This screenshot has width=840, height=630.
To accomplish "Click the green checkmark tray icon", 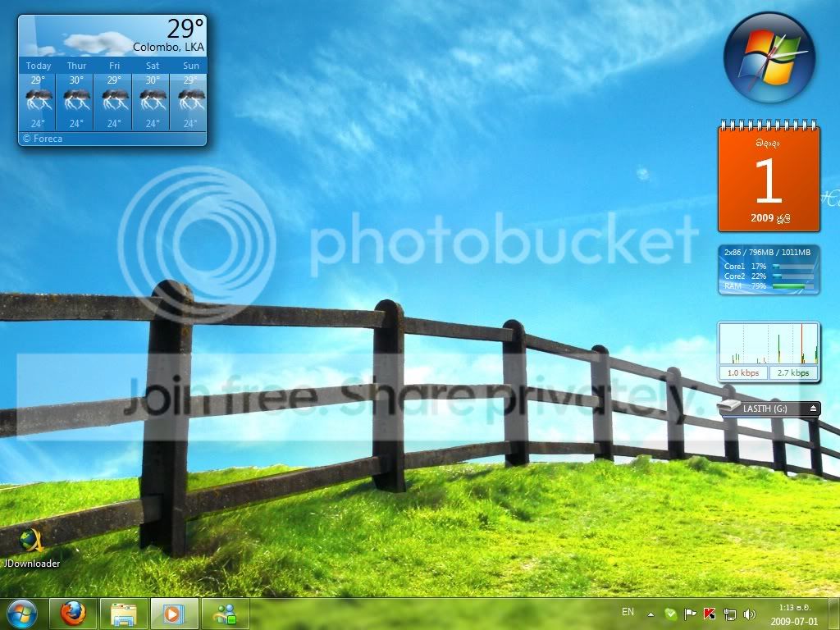I will (670, 614).
